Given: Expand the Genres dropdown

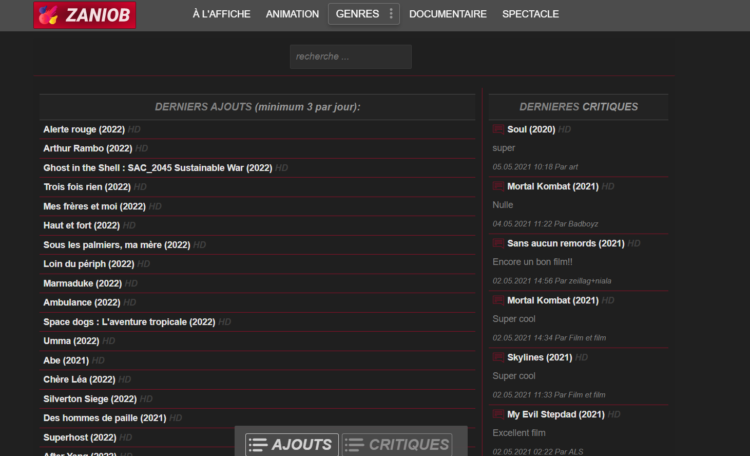Looking at the screenshot, I should coord(364,14).
